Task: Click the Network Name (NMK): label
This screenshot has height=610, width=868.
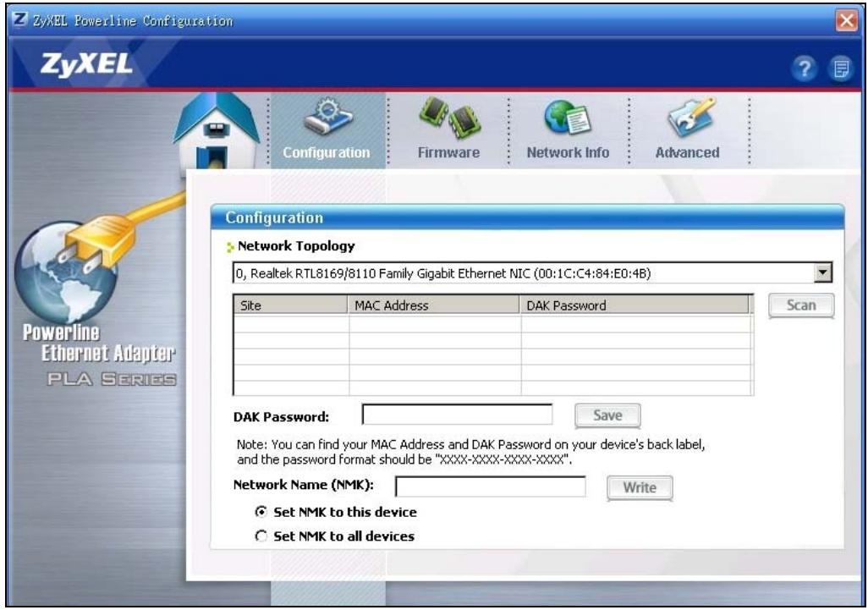Action: click(304, 485)
